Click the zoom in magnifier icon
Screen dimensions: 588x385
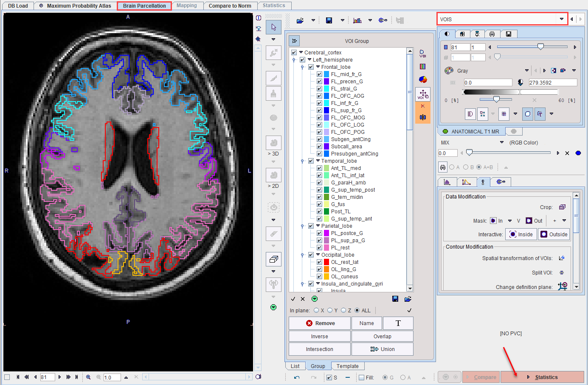pyautogui.click(x=88, y=377)
